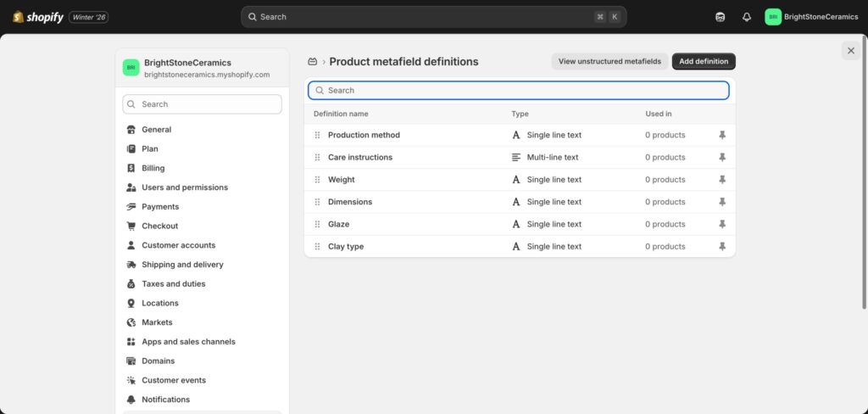Pin the Clay type definition
The width and height of the screenshot is (868, 414).
pyautogui.click(x=722, y=246)
